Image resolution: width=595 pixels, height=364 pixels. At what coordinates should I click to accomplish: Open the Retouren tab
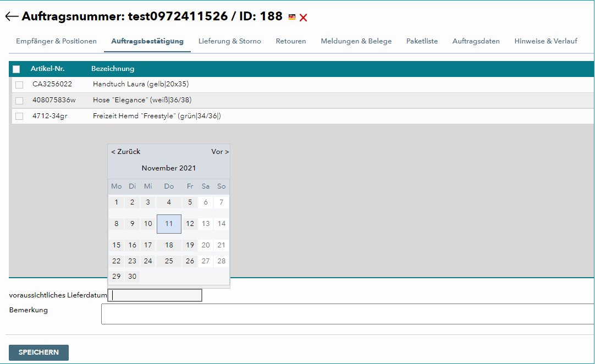291,41
